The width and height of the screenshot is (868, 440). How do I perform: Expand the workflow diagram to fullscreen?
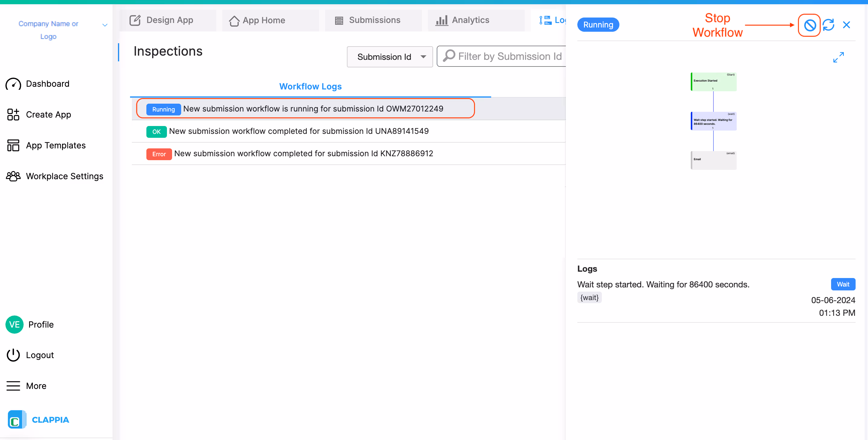838,57
